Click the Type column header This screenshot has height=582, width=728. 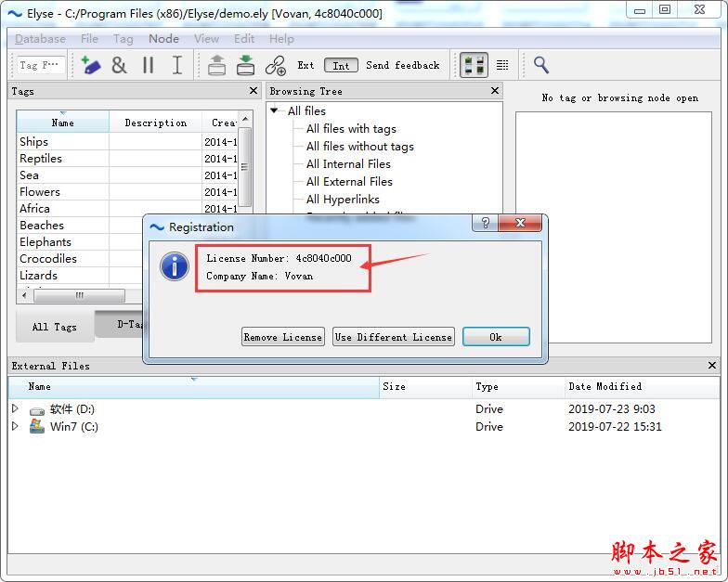coord(517,386)
